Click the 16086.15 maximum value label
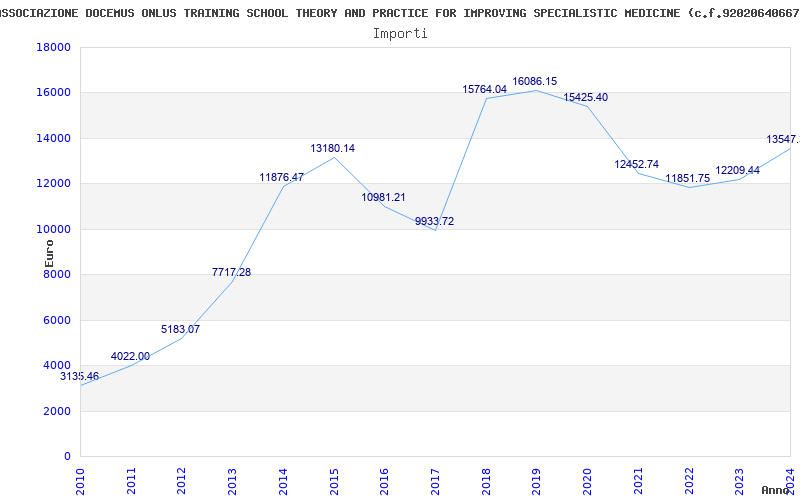The width and height of the screenshot is (800, 500). pos(535,82)
